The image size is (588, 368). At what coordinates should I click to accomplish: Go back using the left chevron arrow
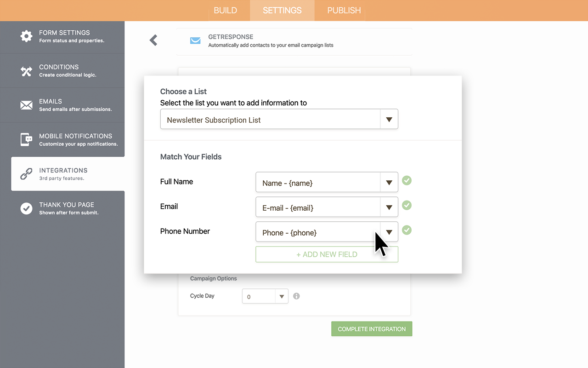[x=153, y=40]
